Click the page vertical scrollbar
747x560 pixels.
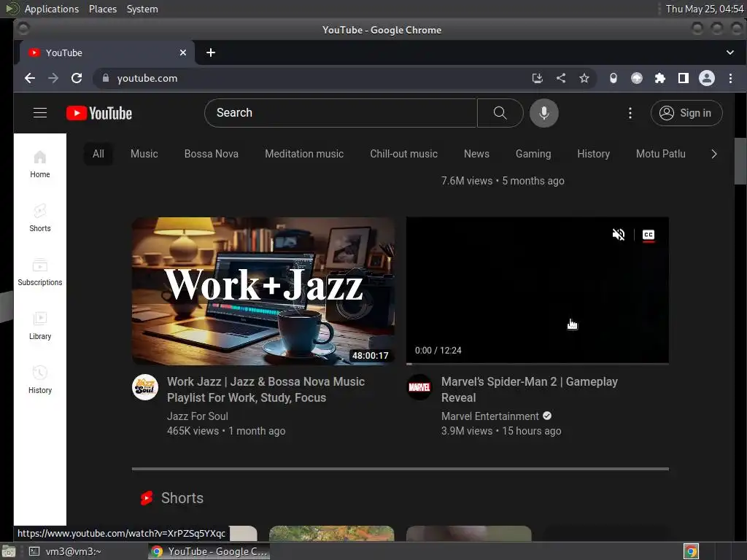click(740, 160)
